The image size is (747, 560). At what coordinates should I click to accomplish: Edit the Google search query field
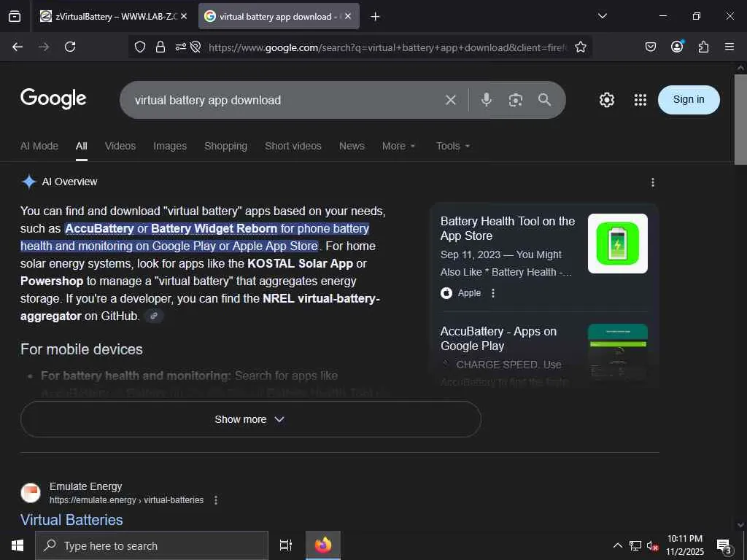pos(286,100)
